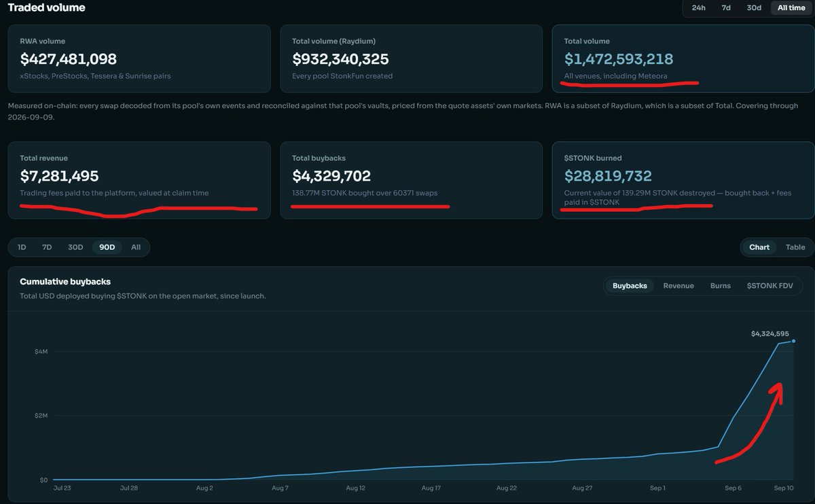Click '138.77M STONK bought over 60371 swaps'
The image size is (815, 504).
[x=365, y=193]
